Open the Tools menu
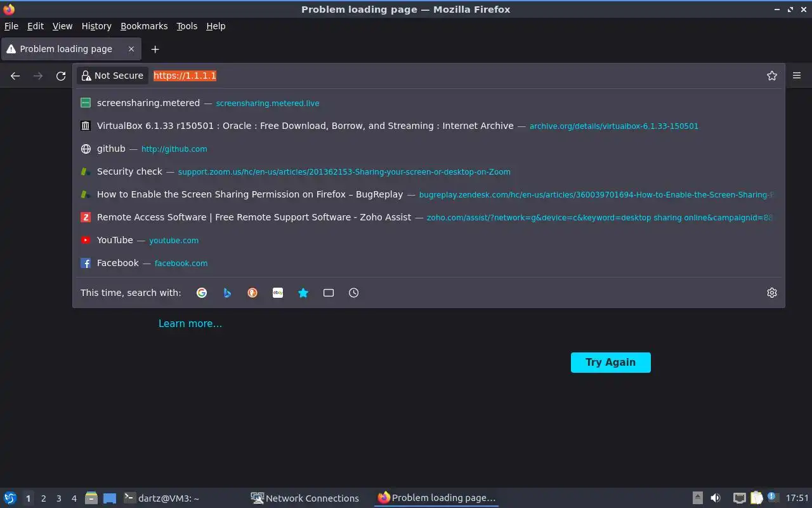This screenshot has height=508, width=812. tap(187, 26)
